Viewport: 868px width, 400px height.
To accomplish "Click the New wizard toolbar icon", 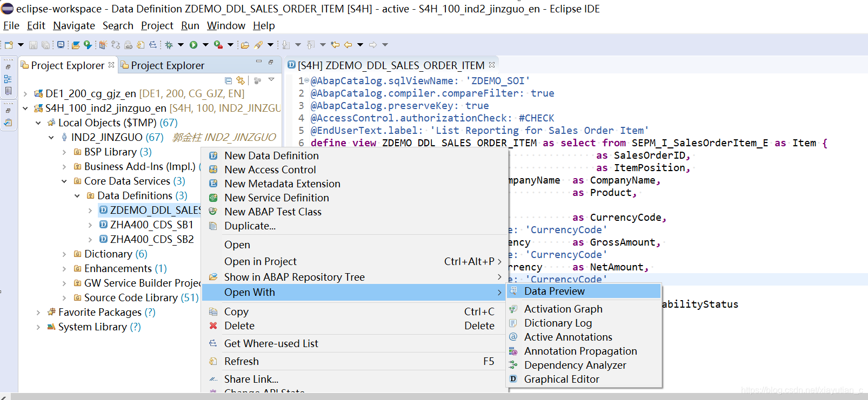I will pos(9,45).
